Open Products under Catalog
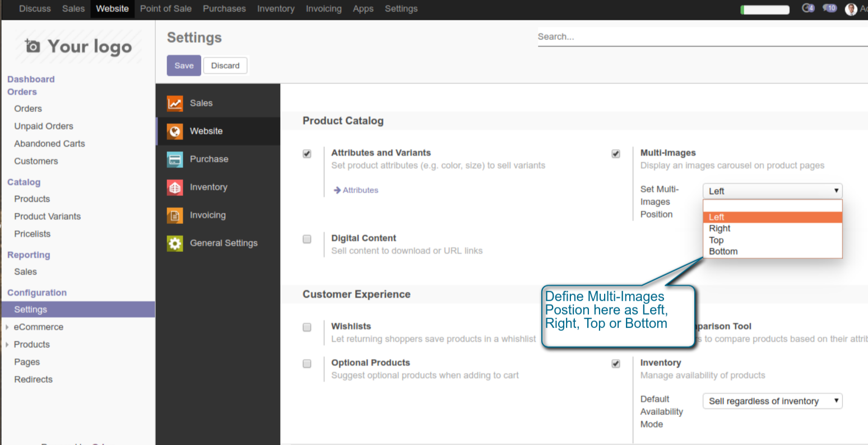 coord(32,199)
